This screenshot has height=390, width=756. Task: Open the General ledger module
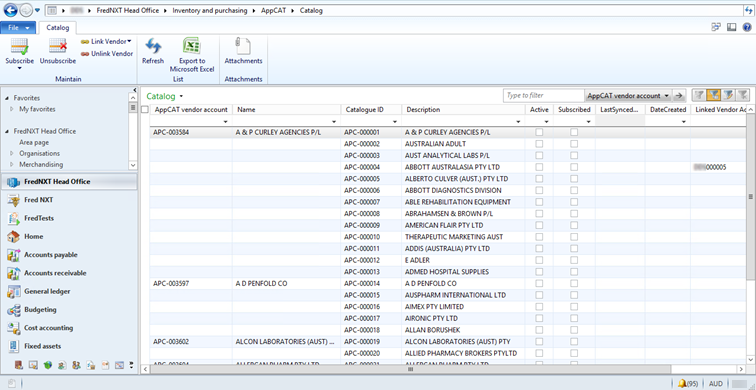68,291
